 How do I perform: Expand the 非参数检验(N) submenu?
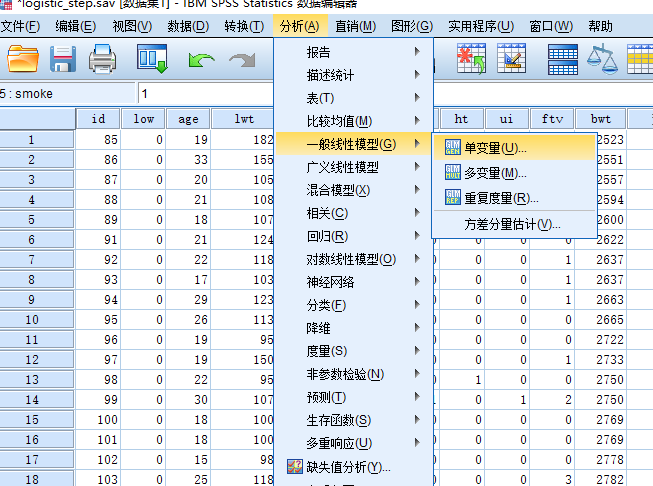point(353,374)
